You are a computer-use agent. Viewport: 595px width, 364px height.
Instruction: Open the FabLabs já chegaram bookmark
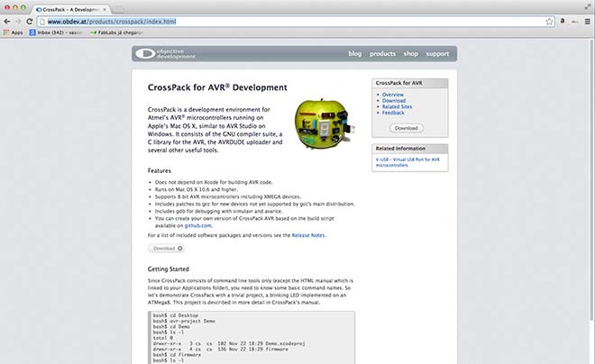(116, 32)
